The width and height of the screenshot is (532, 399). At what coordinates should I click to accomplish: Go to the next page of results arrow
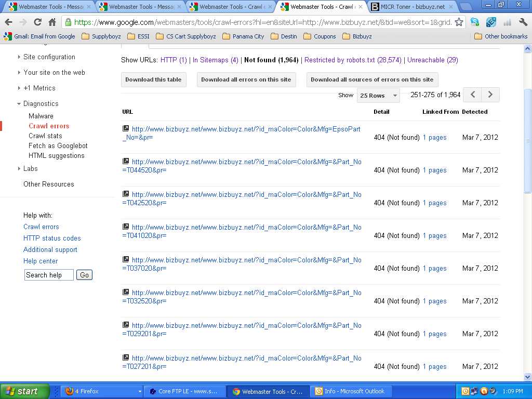click(490, 95)
